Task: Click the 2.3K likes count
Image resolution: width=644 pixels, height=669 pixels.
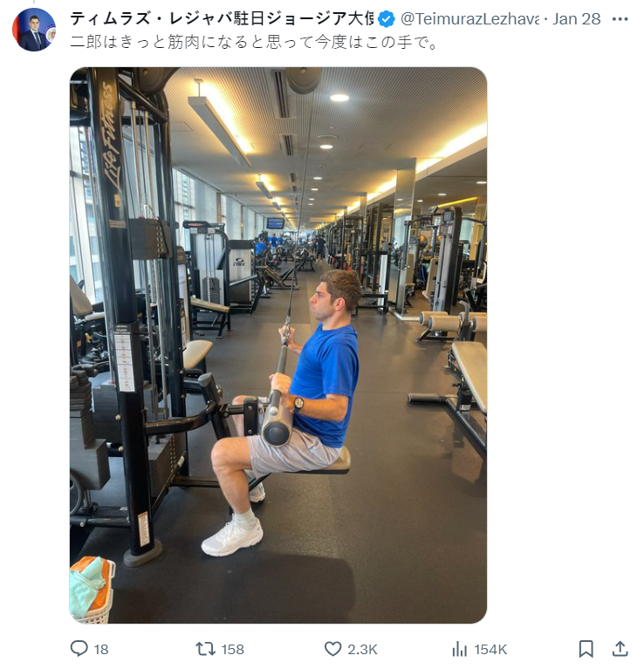Action: coord(362,649)
